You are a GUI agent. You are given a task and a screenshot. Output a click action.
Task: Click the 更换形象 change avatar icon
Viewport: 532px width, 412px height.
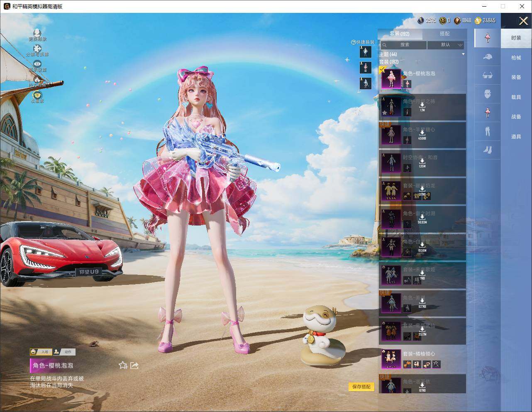pyautogui.click(x=37, y=33)
